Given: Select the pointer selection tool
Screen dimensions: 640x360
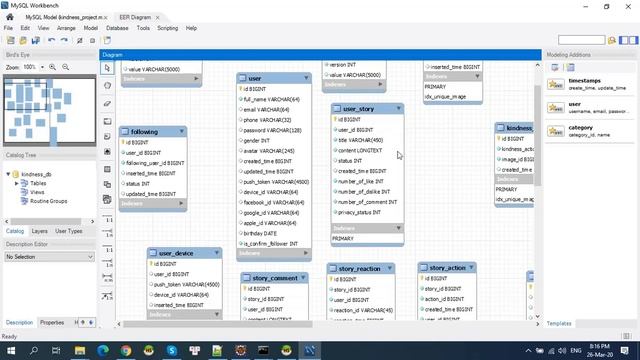Looking at the screenshot, I should (107, 68).
